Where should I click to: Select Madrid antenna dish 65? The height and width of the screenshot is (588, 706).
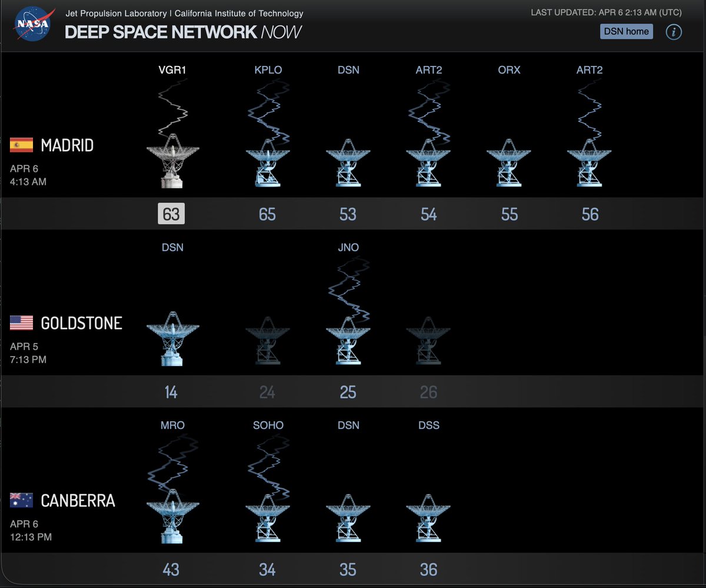click(267, 162)
